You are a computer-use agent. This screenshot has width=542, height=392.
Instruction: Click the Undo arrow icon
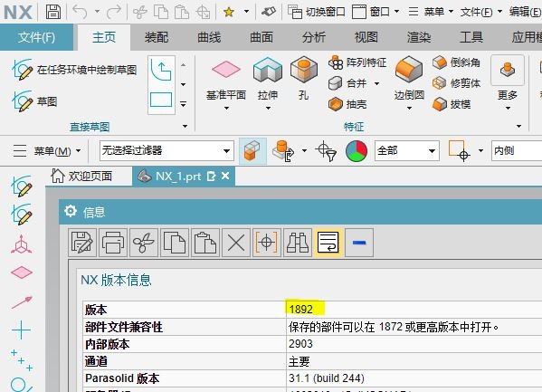pyautogui.click(x=80, y=12)
